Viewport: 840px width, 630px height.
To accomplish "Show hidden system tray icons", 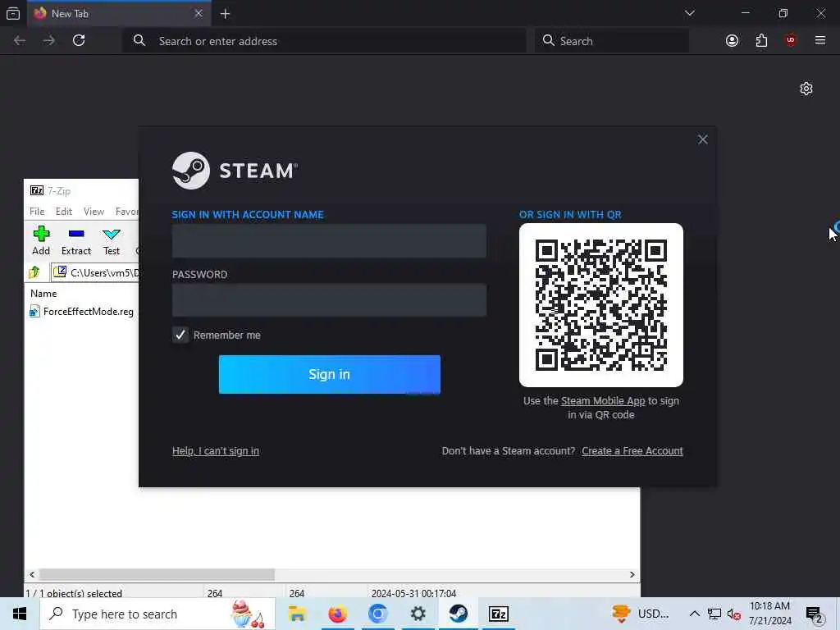I will (694, 614).
